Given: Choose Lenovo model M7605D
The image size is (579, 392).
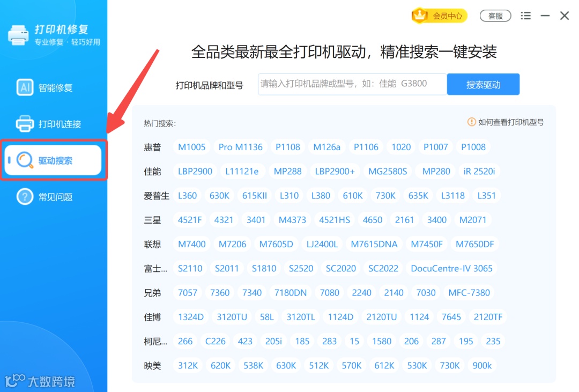Looking at the screenshot, I should (276, 244).
